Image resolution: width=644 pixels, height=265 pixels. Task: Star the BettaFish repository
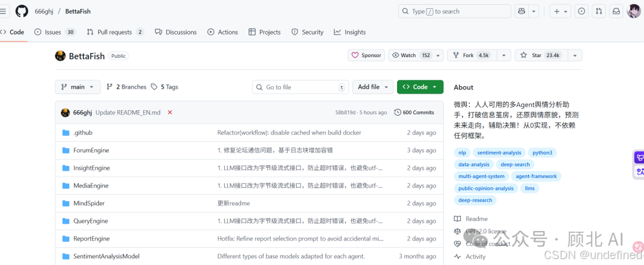(541, 55)
